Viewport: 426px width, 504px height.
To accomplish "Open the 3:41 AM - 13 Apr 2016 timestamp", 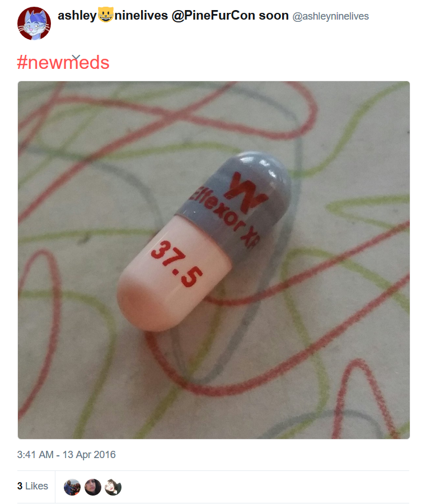I will [x=66, y=455].
